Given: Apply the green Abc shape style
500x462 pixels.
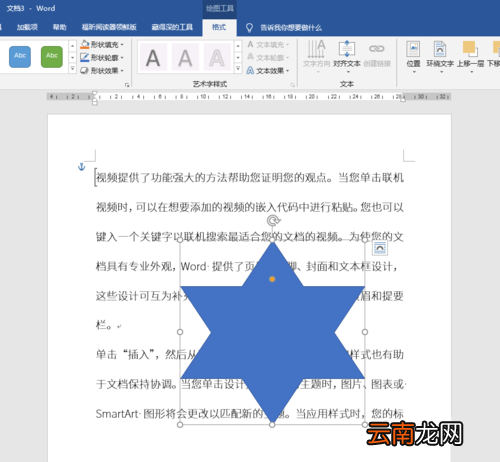Looking at the screenshot, I should (52, 57).
